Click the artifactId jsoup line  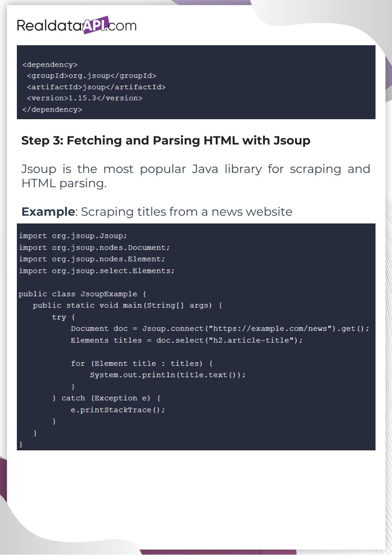[96, 87]
